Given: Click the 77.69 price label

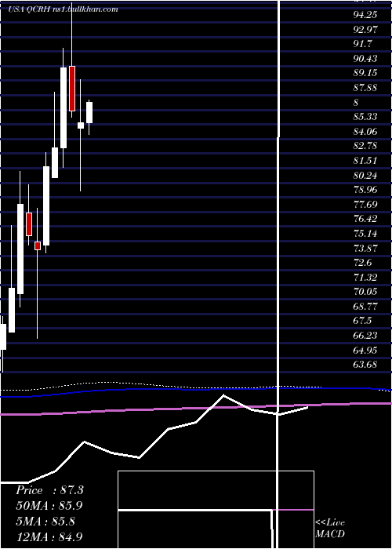Looking at the screenshot, I should (x=365, y=204).
